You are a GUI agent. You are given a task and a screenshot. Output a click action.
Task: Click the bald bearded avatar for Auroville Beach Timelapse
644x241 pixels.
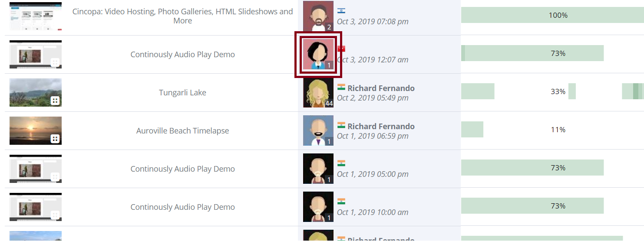click(318, 130)
